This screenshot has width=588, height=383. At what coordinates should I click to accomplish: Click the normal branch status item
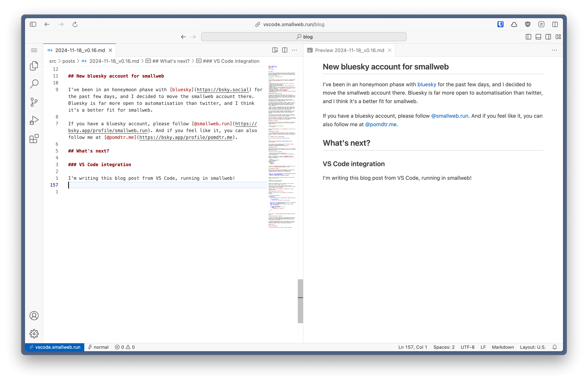[x=98, y=347]
